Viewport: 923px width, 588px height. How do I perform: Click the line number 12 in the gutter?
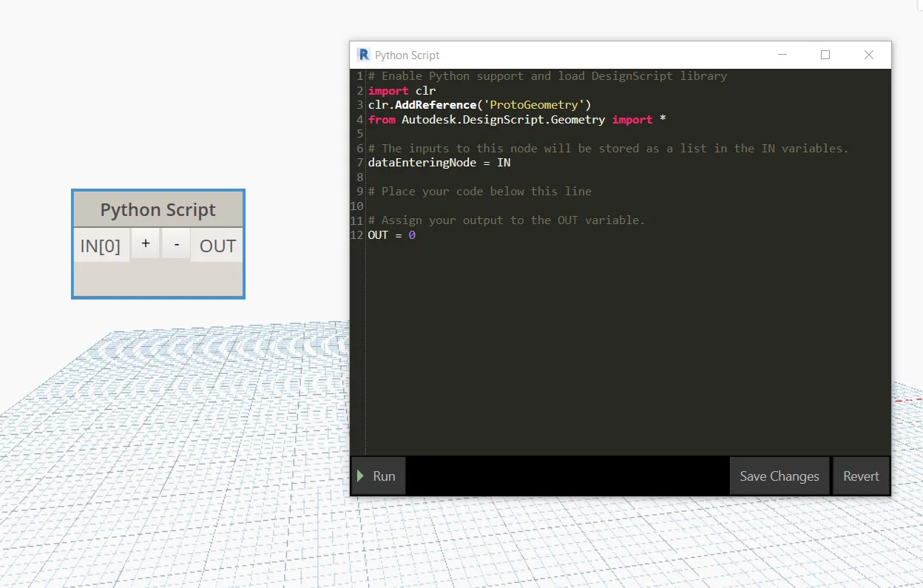(x=356, y=235)
